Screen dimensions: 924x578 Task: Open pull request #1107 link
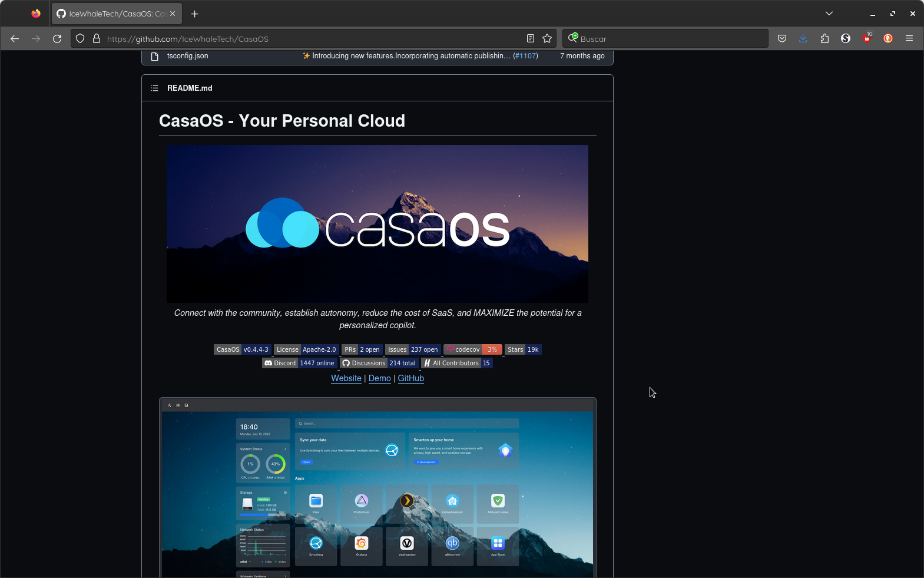525,56
